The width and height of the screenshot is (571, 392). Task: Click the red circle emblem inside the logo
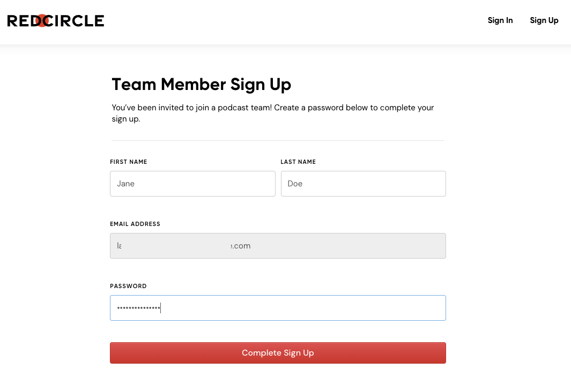tap(42, 21)
